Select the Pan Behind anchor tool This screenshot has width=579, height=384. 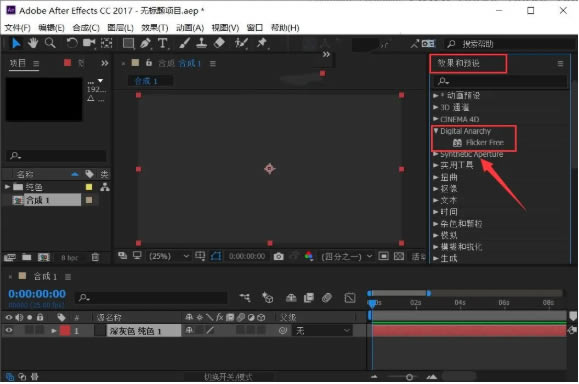(x=107, y=43)
